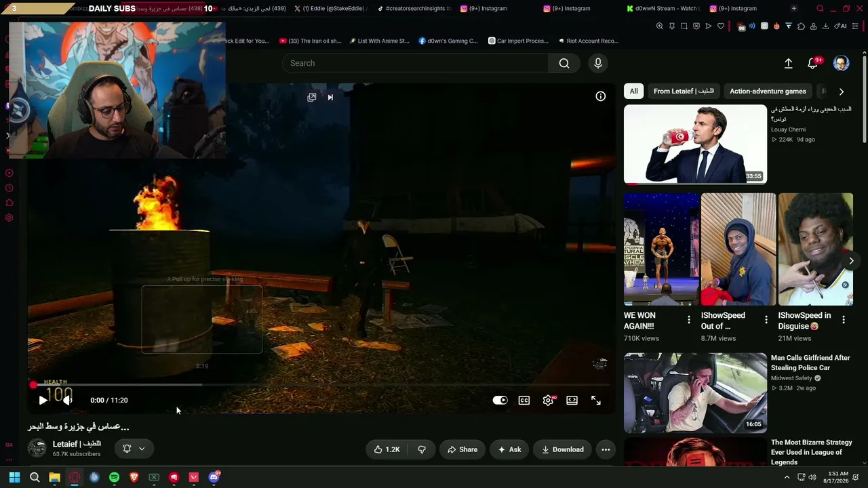Open a new browser tab

pos(794,9)
